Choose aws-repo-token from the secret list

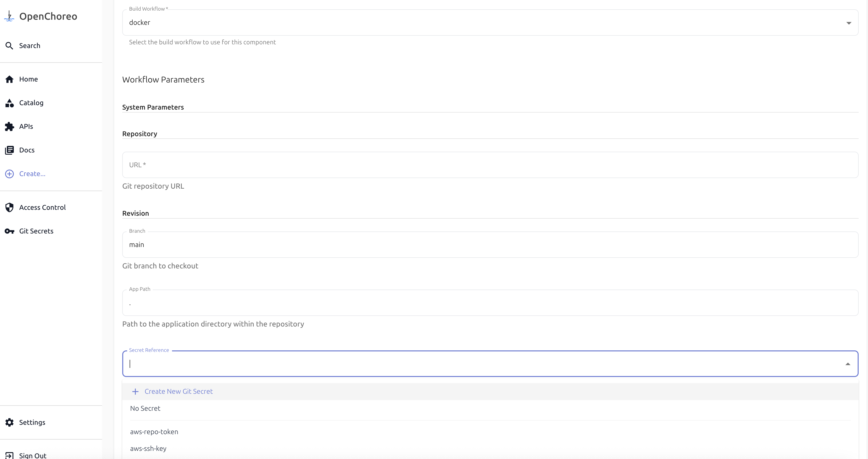[154, 432]
